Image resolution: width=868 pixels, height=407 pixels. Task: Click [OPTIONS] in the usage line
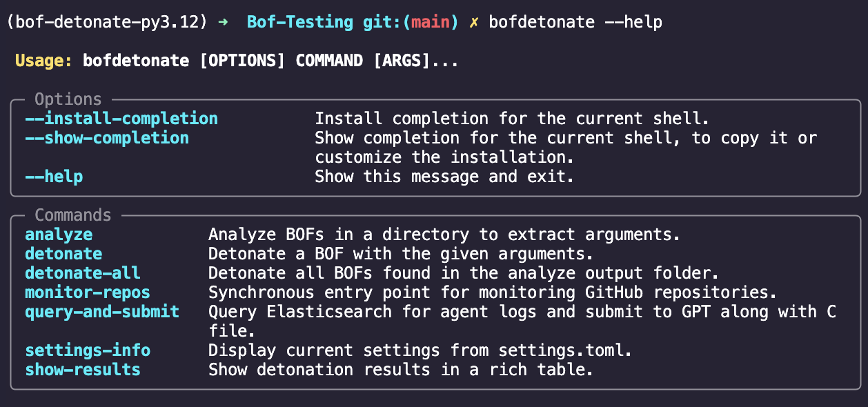click(x=242, y=61)
